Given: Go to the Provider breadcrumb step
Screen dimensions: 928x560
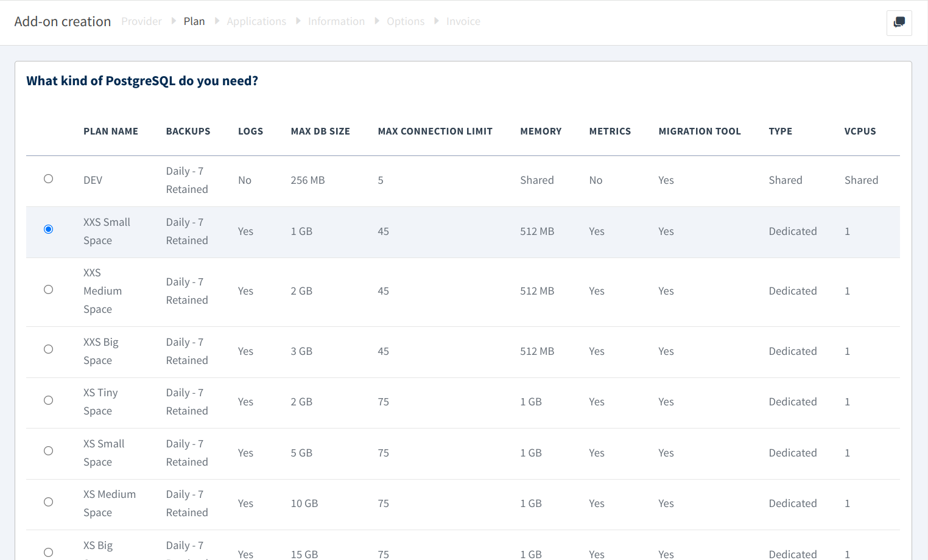Looking at the screenshot, I should pos(141,21).
